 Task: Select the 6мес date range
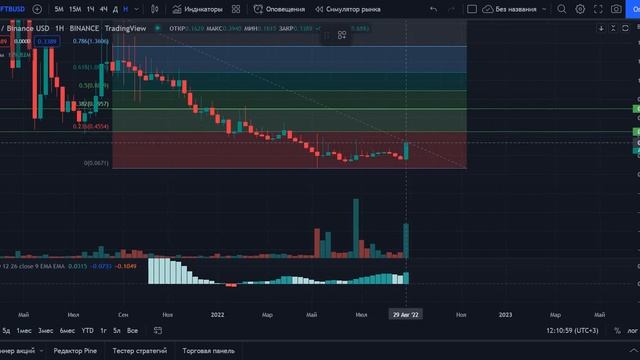coord(67,331)
